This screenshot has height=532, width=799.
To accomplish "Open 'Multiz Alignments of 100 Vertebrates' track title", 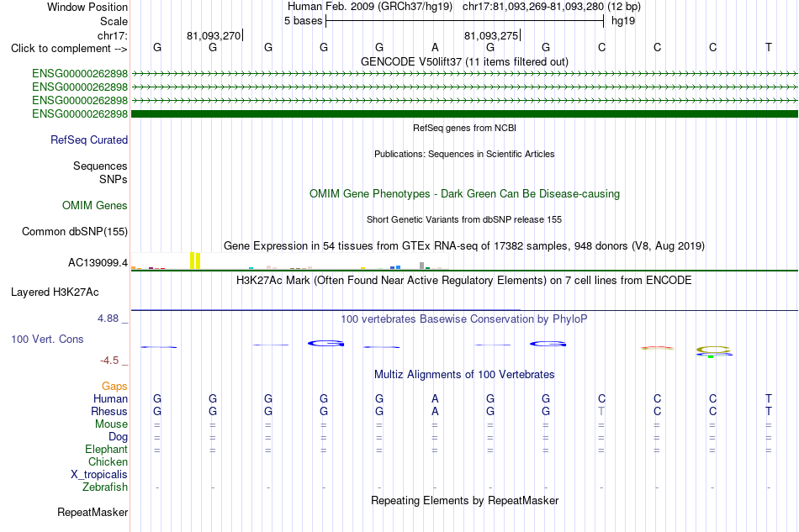I will [464, 374].
